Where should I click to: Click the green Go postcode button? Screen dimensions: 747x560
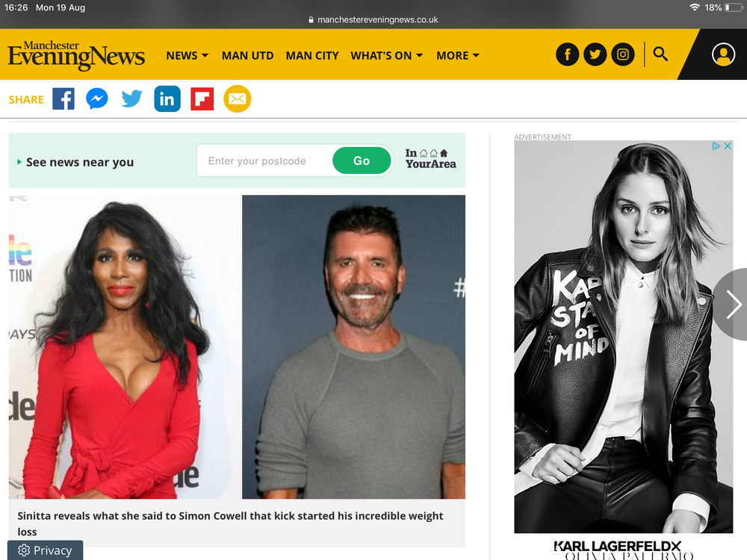[362, 161]
